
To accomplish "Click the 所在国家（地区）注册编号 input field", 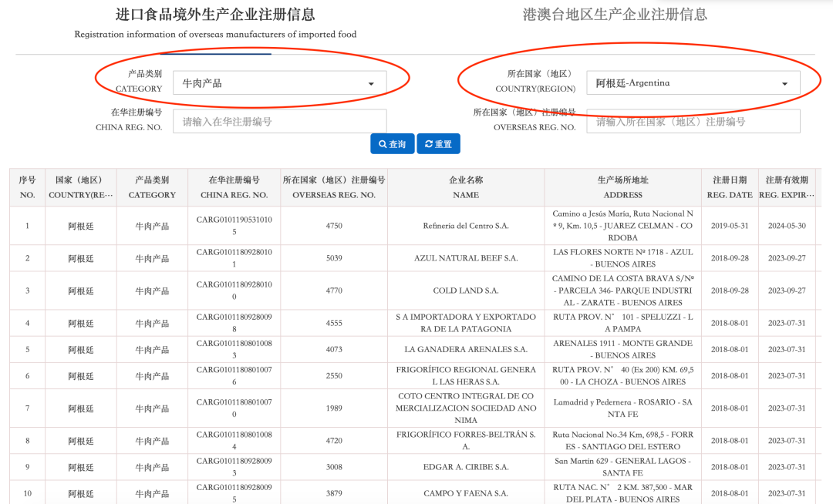I will click(x=693, y=121).
